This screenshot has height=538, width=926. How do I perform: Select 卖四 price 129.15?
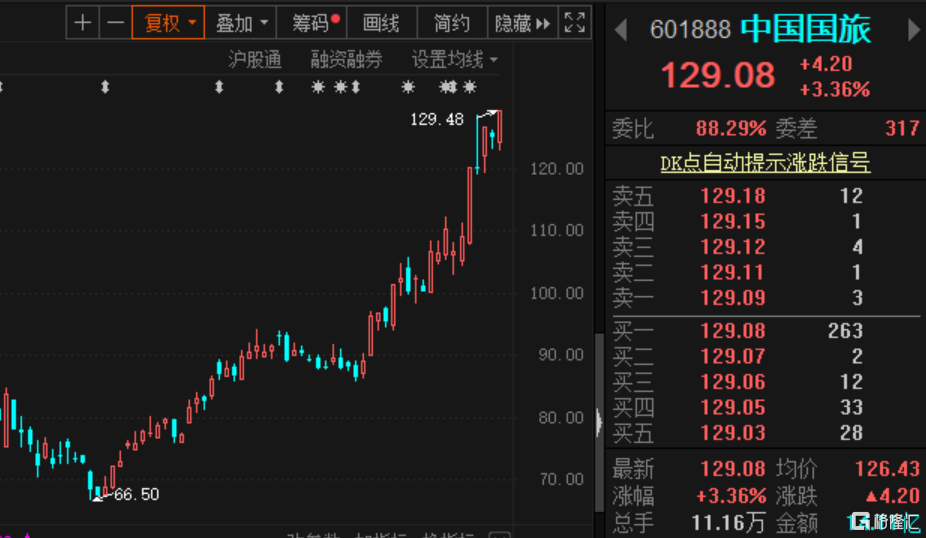732,221
